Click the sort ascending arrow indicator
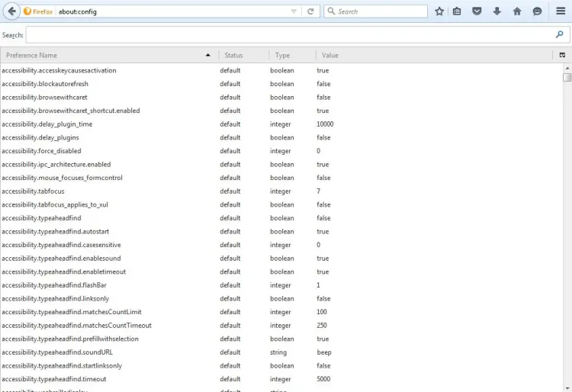 (208, 55)
